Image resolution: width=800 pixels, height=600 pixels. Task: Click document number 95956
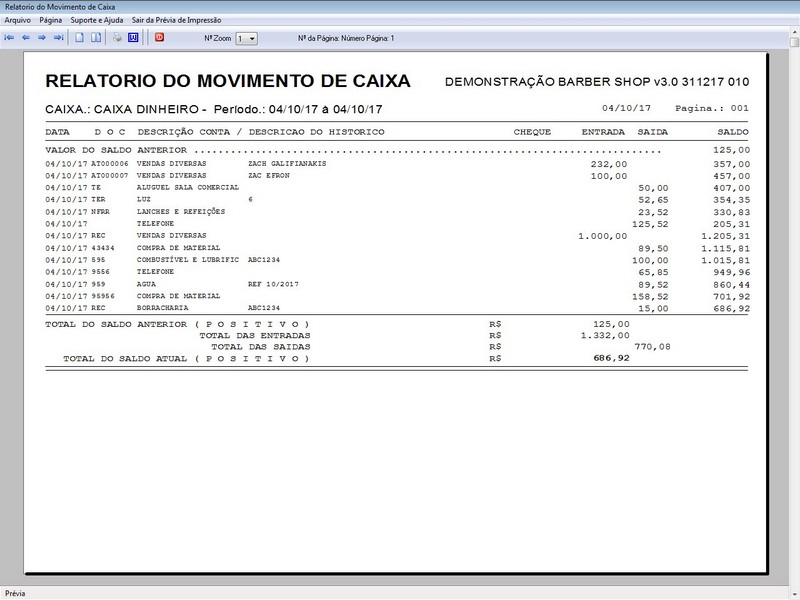pyautogui.click(x=103, y=296)
